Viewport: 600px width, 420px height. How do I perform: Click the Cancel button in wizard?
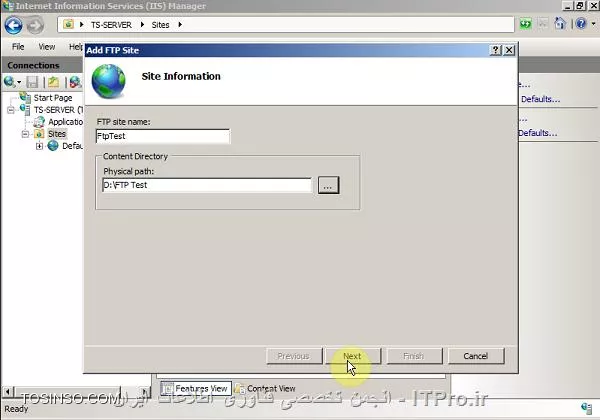(476, 356)
